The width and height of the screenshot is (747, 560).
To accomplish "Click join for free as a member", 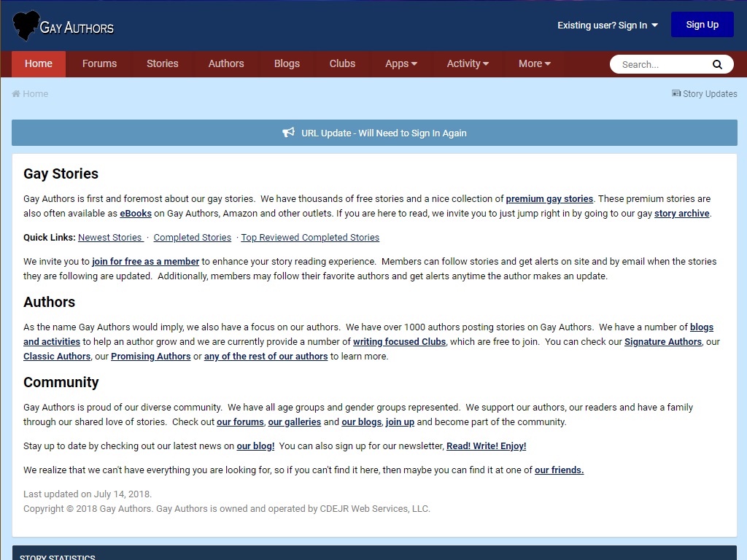I will (x=145, y=262).
